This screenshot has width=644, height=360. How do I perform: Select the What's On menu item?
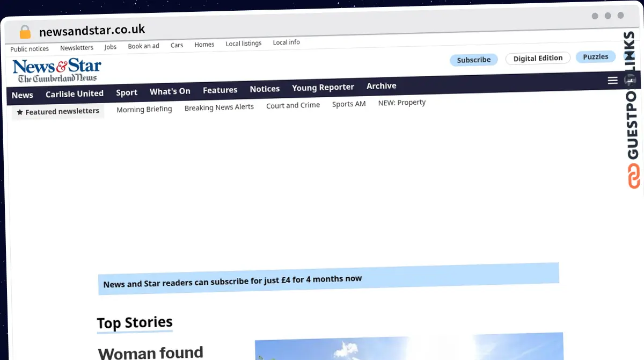pos(170,91)
